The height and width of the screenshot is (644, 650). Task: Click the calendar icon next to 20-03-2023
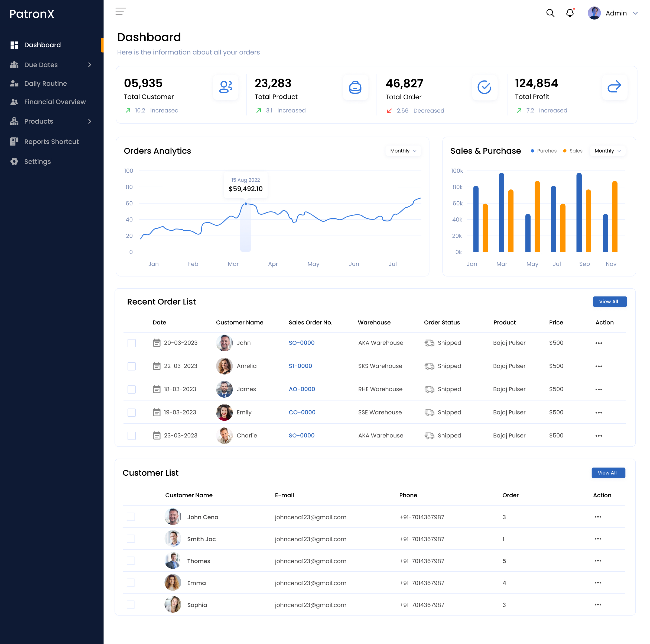tap(157, 343)
